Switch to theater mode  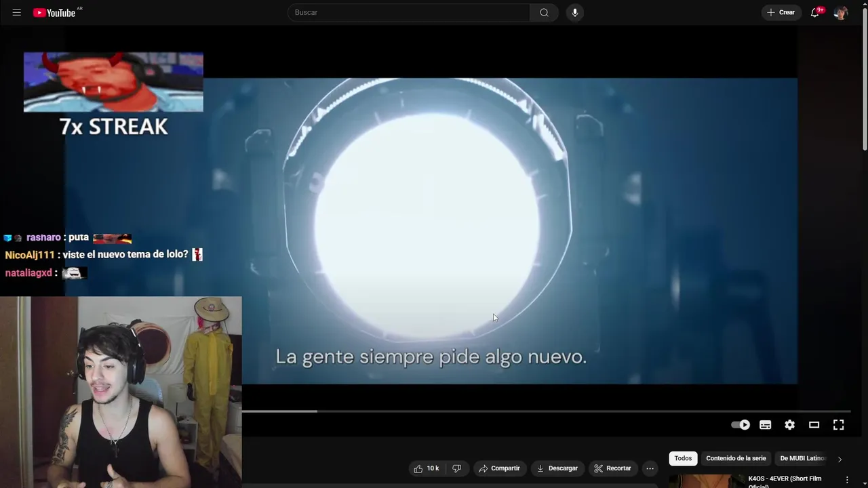[814, 425]
